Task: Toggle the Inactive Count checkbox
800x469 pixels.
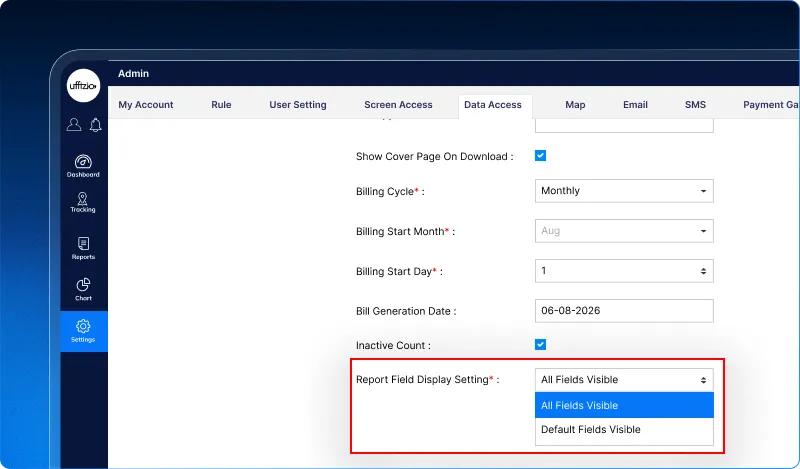Action: [540, 344]
